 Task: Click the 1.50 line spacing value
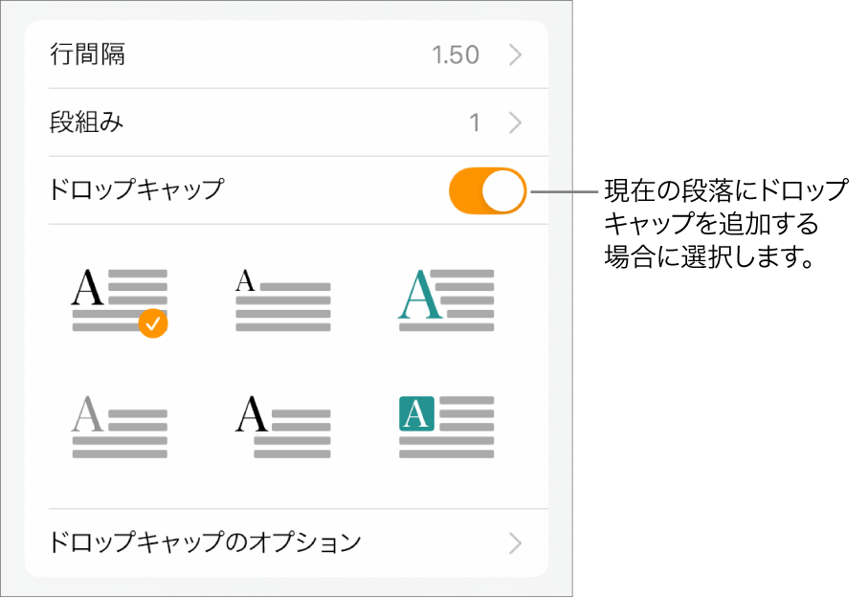[x=456, y=55]
